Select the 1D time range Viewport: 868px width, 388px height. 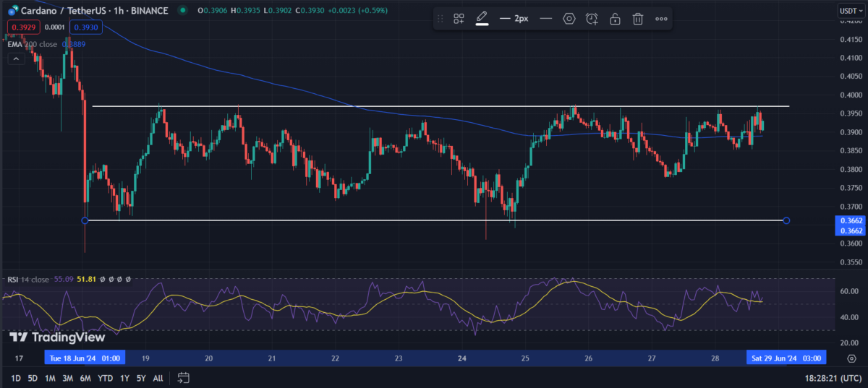point(14,378)
